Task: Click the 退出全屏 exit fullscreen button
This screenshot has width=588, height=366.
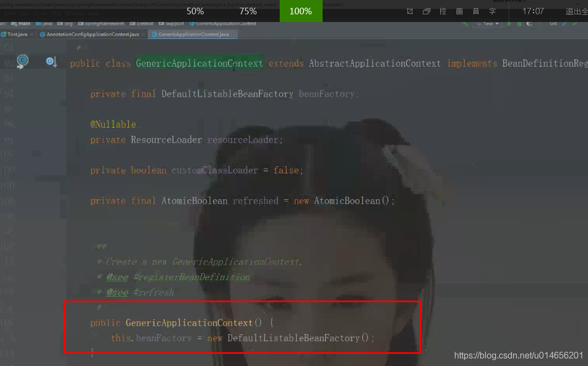Action: pyautogui.click(x=577, y=12)
